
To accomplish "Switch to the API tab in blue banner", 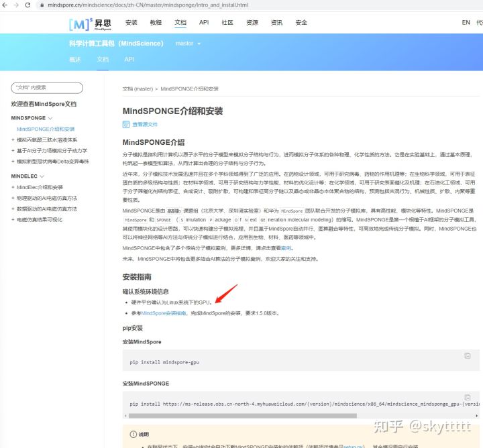I will tap(129, 60).
